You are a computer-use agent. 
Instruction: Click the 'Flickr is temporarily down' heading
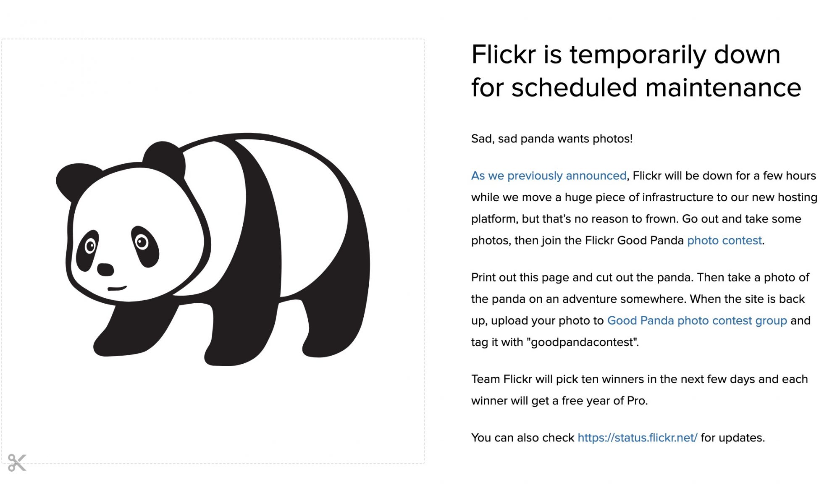click(626, 55)
